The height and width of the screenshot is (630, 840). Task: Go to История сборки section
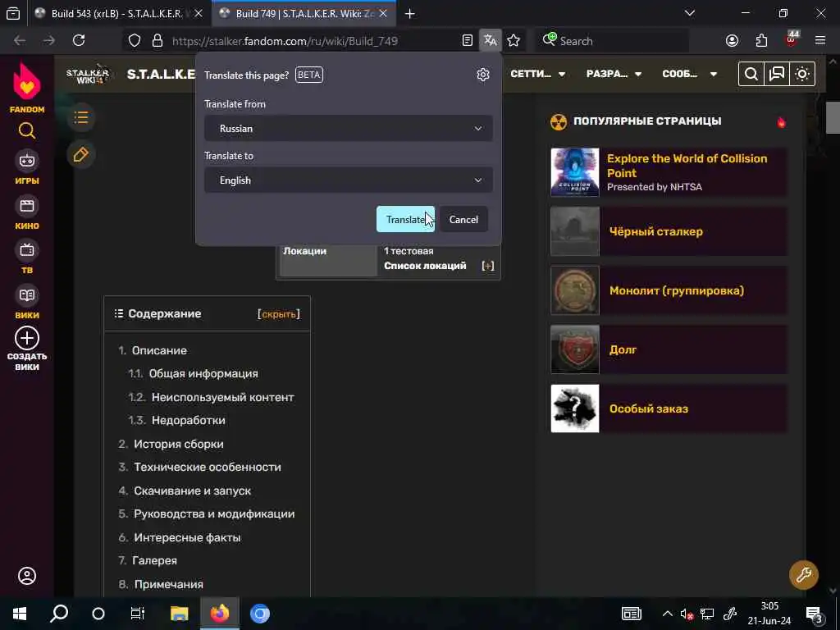click(x=178, y=444)
